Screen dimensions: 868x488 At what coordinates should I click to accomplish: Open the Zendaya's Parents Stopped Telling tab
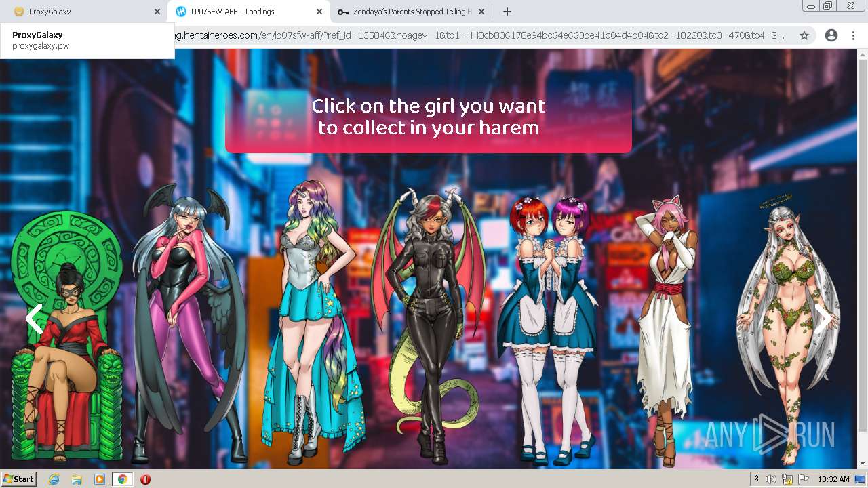(410, 12)
